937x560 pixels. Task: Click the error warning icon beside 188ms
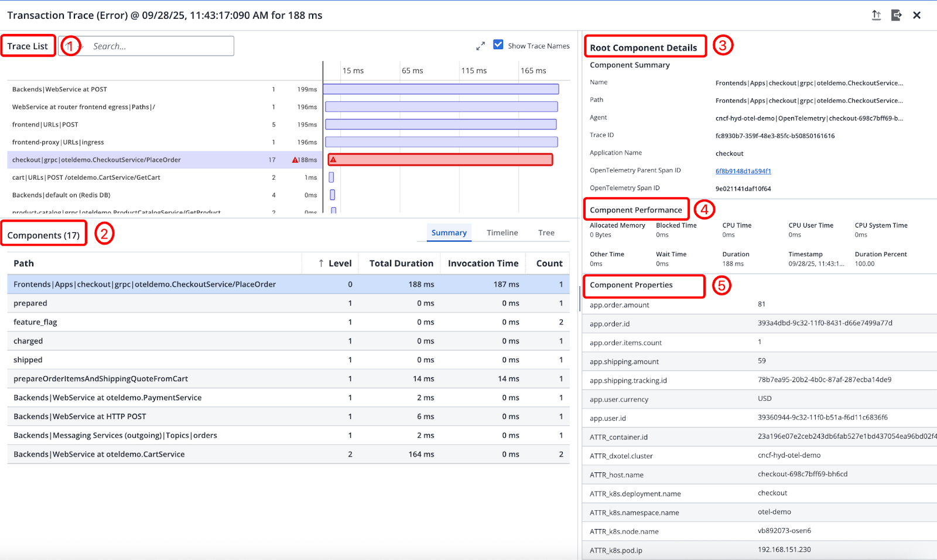tap(295, 160)
